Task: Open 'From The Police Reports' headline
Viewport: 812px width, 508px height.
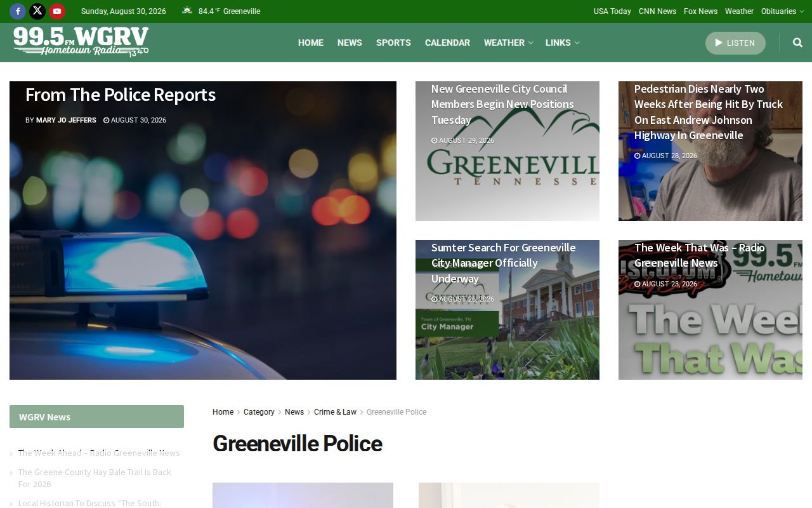Action: [121, 95]
